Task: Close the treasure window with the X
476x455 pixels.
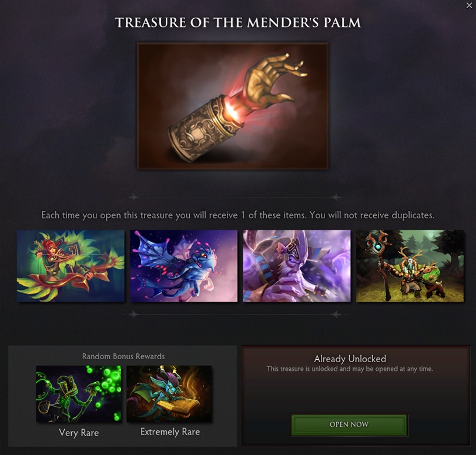Action: 469,5
